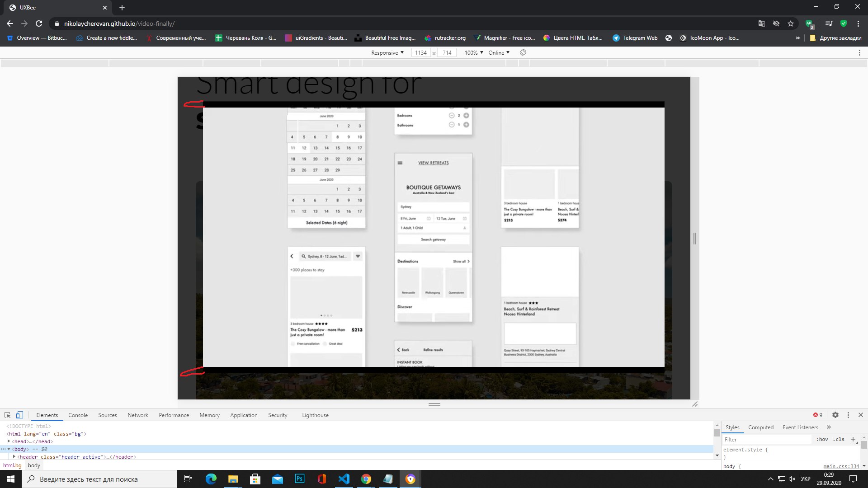This screenshot has height=488, width=868.
Task: Switch to the Sources tab
Action: pyautogui.click(x=108, y=415)
